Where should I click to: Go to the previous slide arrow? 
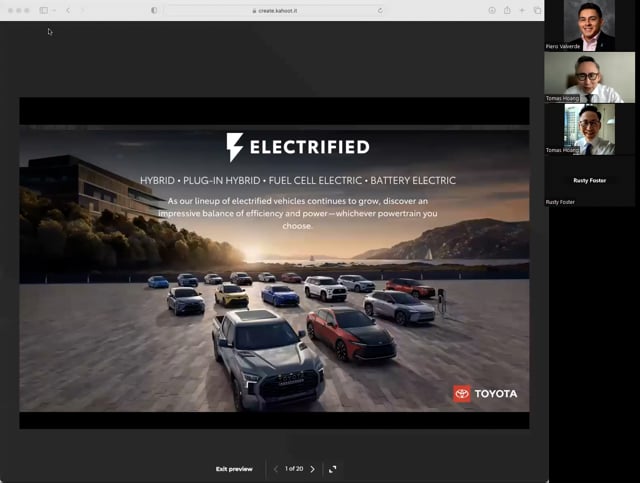(276, 469)
